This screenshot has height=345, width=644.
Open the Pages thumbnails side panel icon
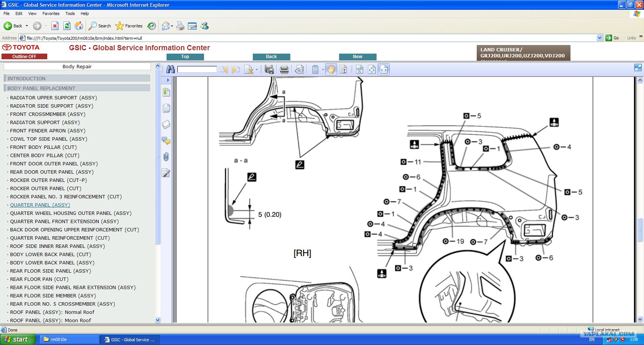click(167, 108)
